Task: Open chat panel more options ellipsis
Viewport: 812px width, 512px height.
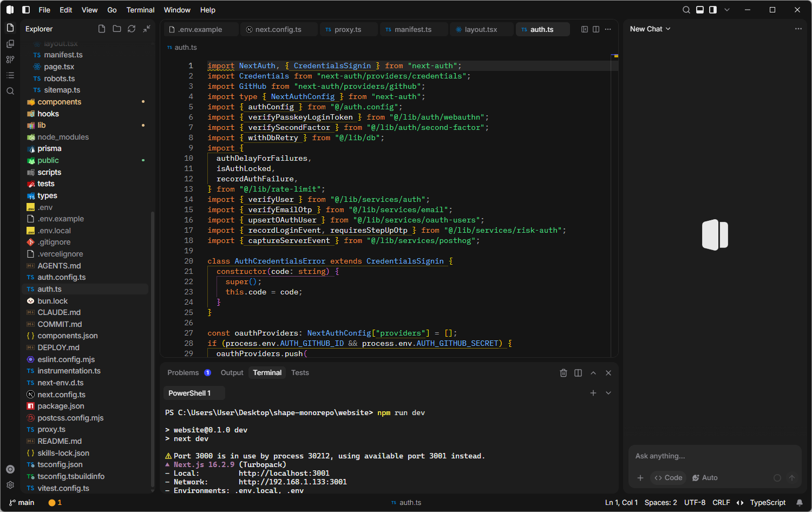Action: [798, 29]
